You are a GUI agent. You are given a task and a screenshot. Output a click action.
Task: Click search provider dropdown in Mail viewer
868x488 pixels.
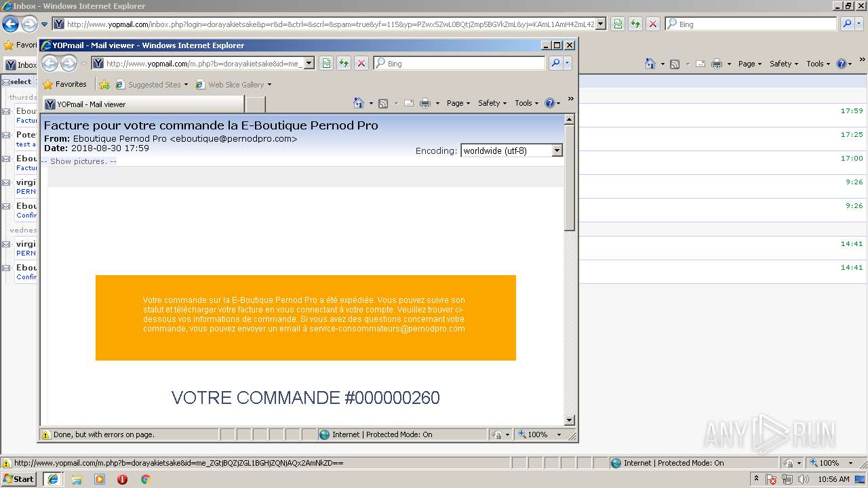pos(568,63)
